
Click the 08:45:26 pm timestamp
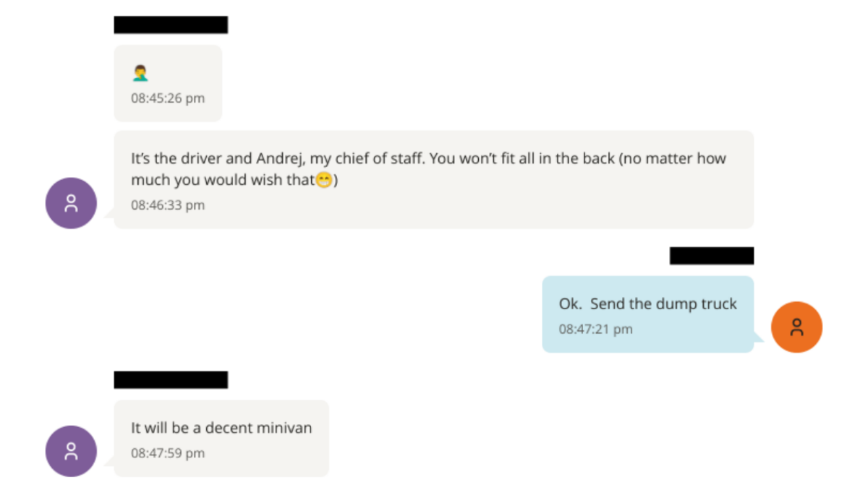click(x=167, y=98)
